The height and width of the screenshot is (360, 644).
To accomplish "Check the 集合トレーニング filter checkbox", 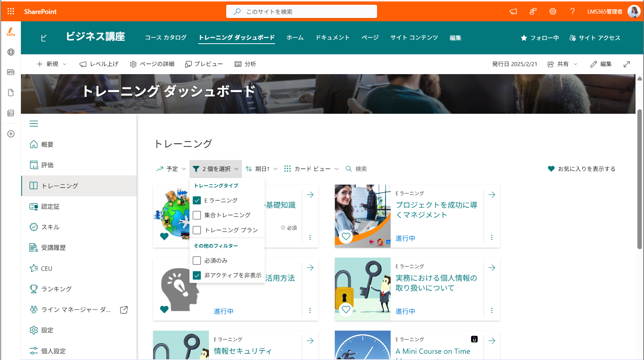I will (x=197, y=215).
